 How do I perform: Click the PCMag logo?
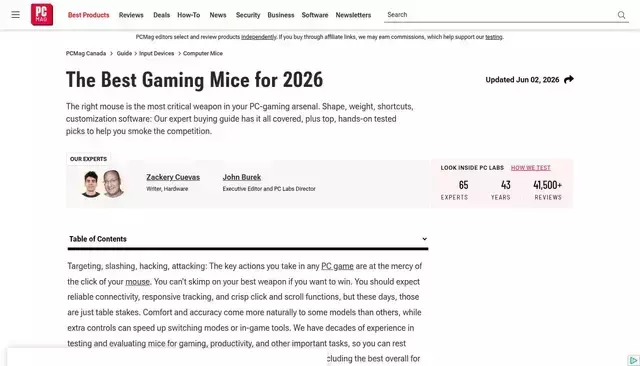(42, 15)
